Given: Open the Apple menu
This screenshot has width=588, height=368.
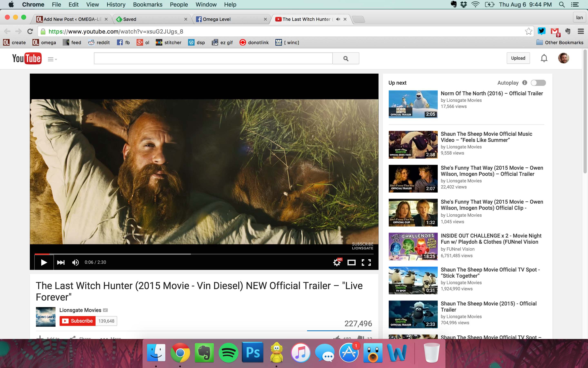Looking at the screenshot, I should click(x=11, y=5).
